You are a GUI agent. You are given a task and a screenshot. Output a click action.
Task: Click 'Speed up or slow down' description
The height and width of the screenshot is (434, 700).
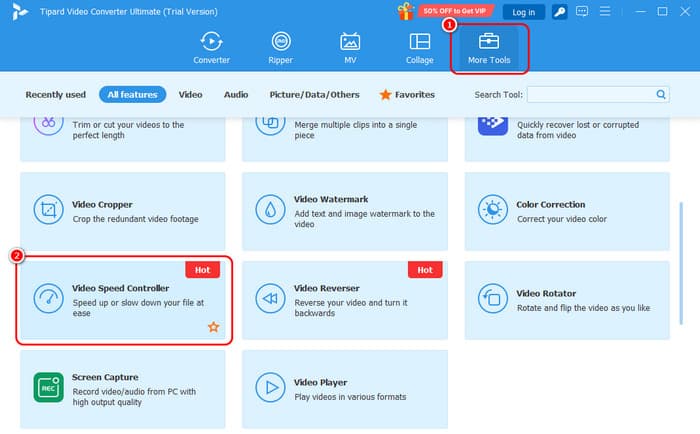138,308
